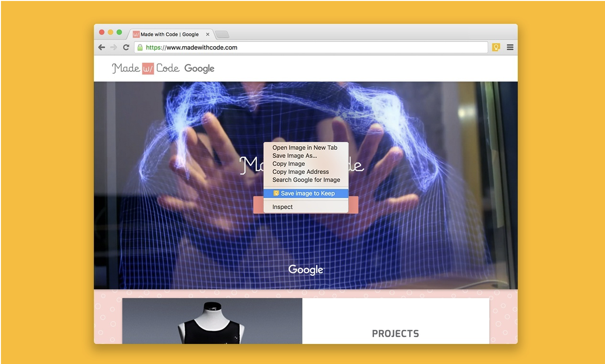Click Save image to Keep
605x364 pixels.
pos(306,193)
